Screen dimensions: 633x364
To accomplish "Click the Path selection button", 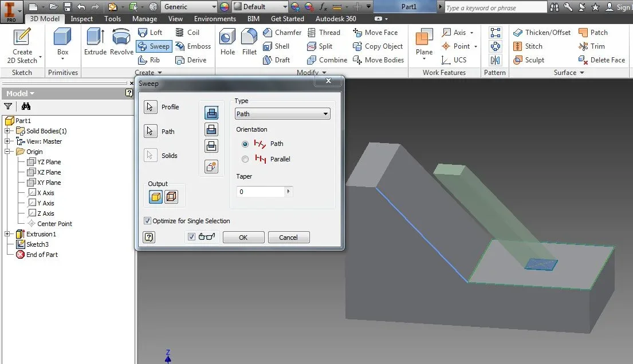I will pos(150,131).
